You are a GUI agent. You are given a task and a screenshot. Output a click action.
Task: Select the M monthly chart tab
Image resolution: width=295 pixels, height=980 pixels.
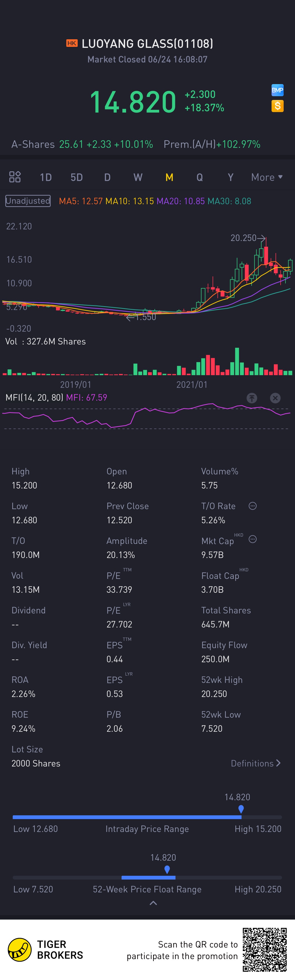click(169, 177)
